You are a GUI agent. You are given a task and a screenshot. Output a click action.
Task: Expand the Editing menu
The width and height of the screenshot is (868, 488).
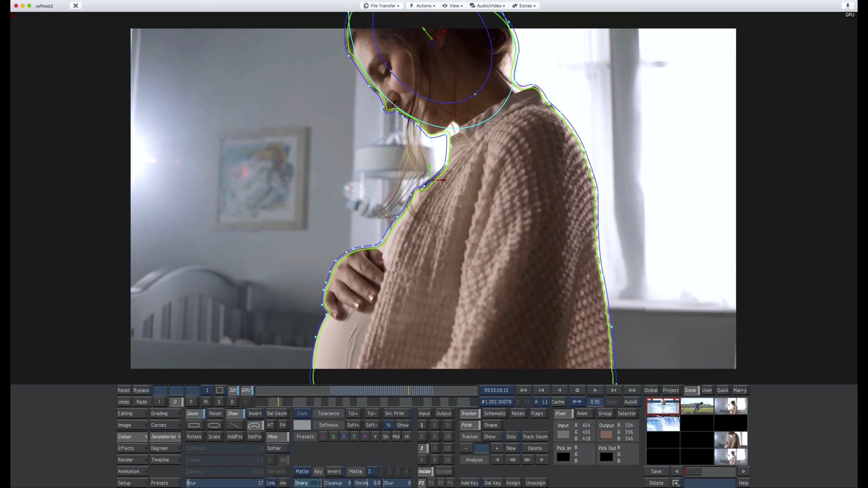coord(132,414)
